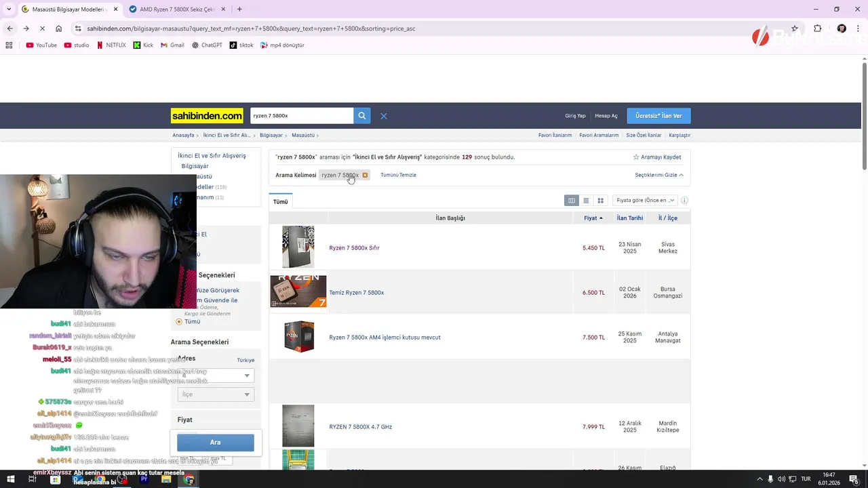Open the tab search dropdown arrow

point(9,9)
